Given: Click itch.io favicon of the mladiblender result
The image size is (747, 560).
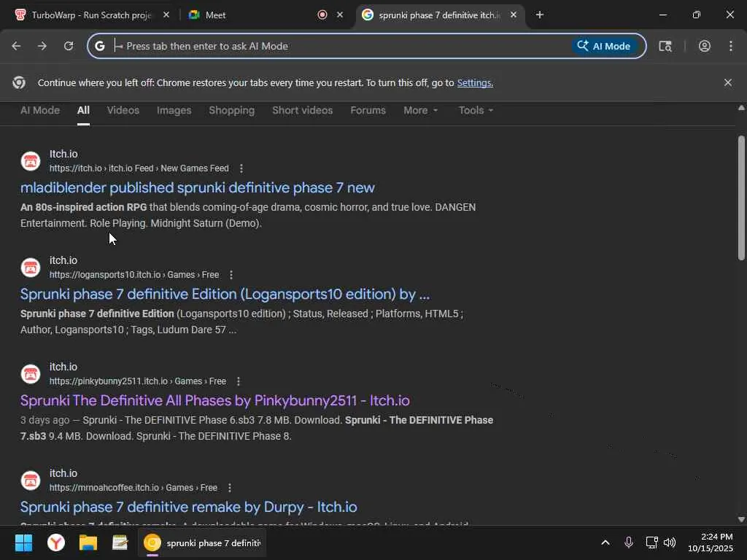Looking at the screenshot, I should coord(31,161).
